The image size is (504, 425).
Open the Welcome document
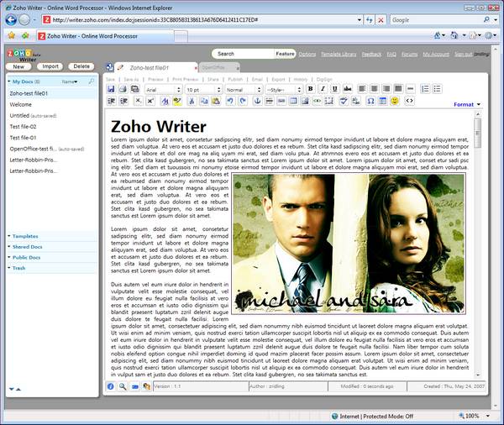[20, 104]
